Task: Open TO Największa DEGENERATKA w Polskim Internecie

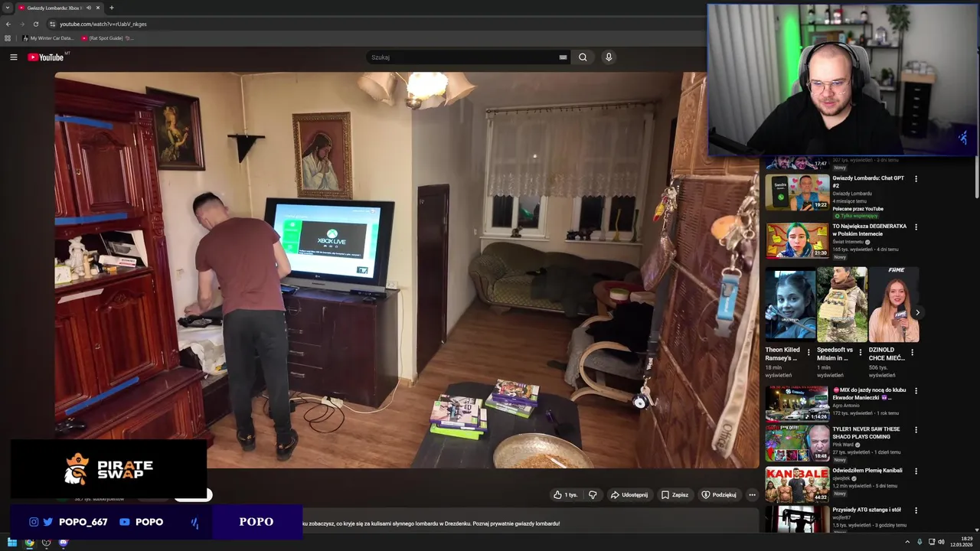Action: point(869,230)
